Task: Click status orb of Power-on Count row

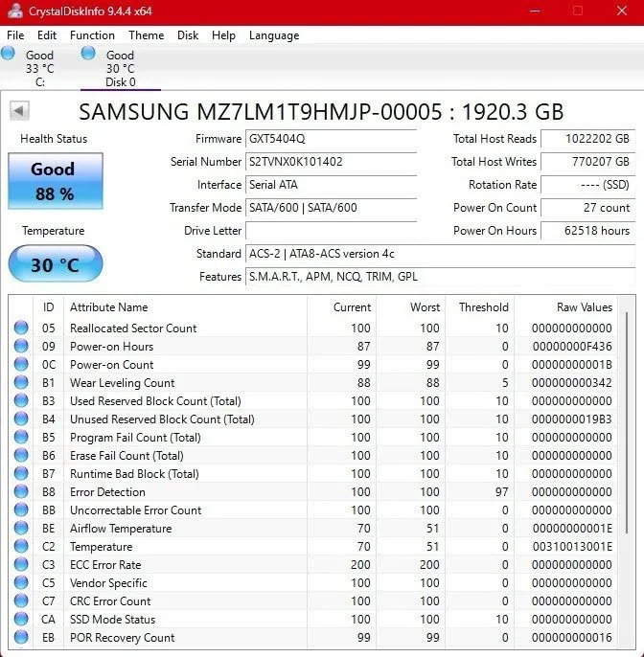Action: click(21, 364)
